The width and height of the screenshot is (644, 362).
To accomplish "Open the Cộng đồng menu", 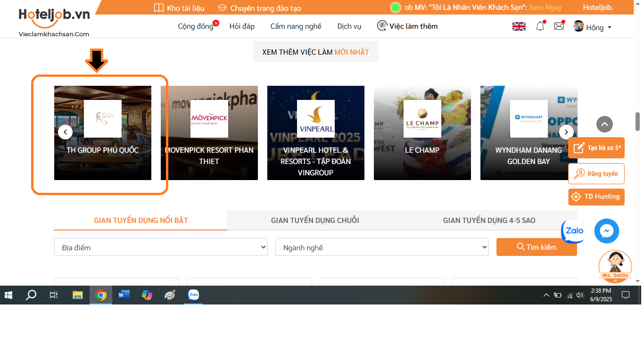I will click(196, 26).
